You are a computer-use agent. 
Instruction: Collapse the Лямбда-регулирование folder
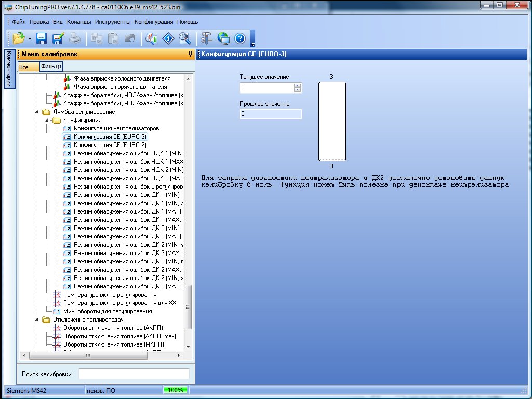(37, 112)
